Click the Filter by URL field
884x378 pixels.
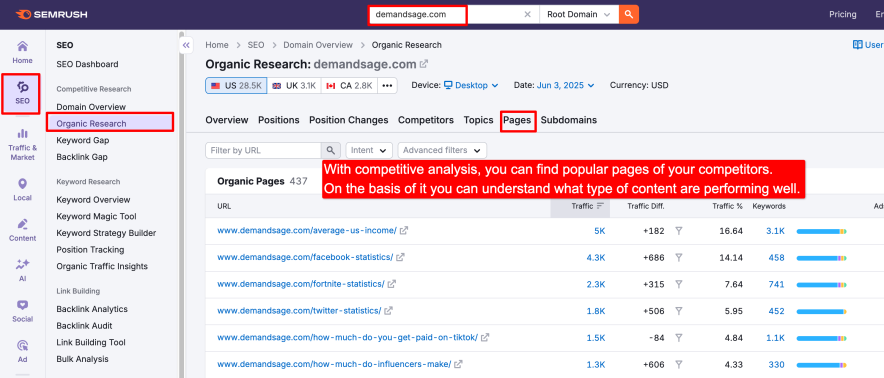coord(263,151)
